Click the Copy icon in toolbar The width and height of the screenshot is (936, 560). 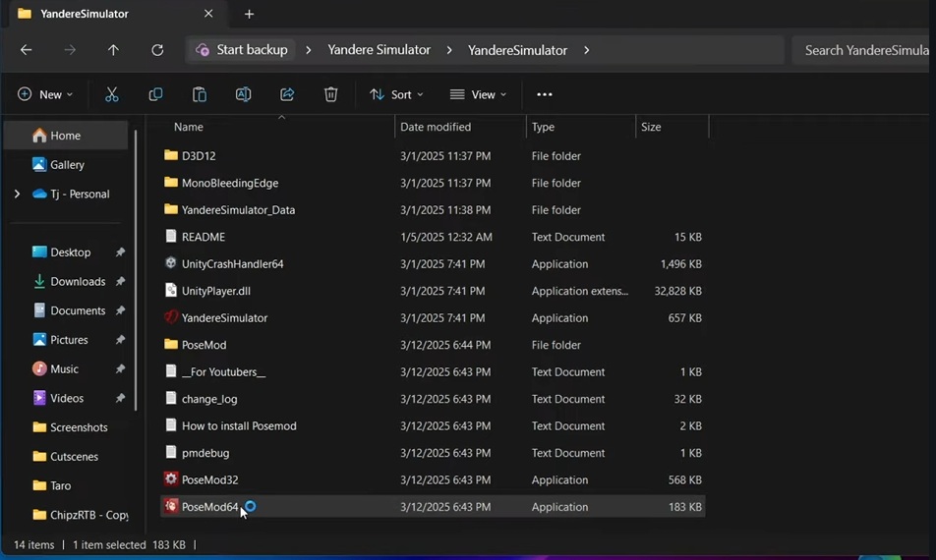coord(155,94)
